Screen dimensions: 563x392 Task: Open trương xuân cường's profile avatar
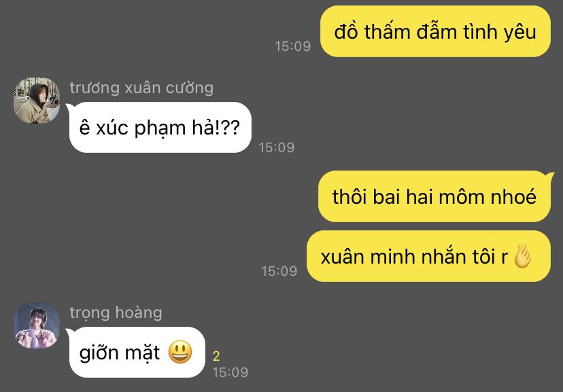pos(37,101)
